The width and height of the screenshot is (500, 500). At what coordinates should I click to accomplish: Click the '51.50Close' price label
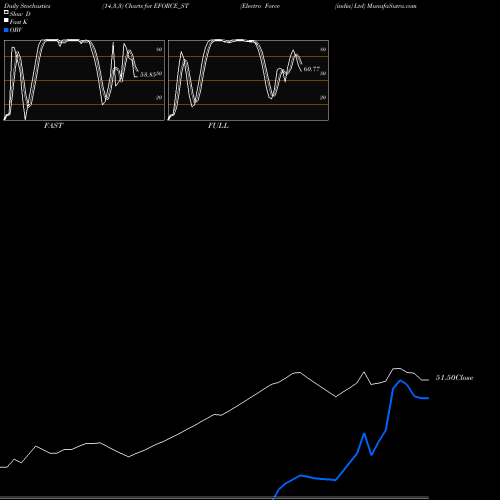(454, 378)
